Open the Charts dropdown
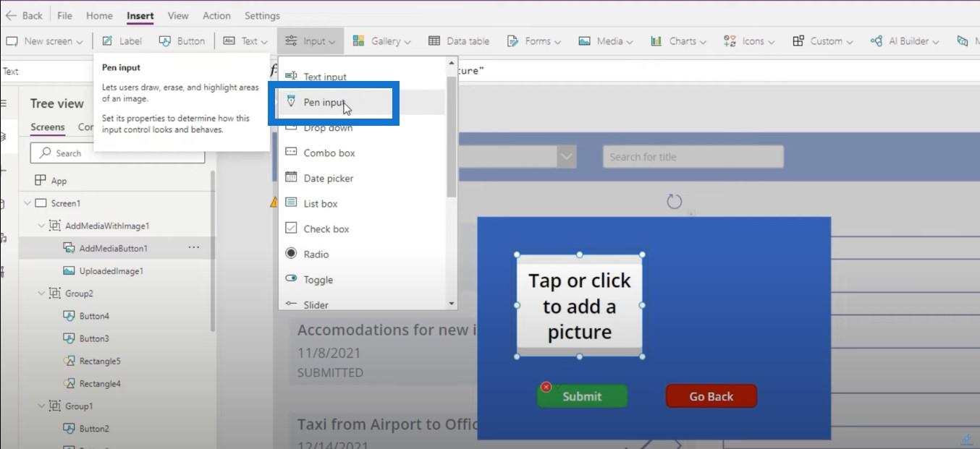 [x=678, y=41]
